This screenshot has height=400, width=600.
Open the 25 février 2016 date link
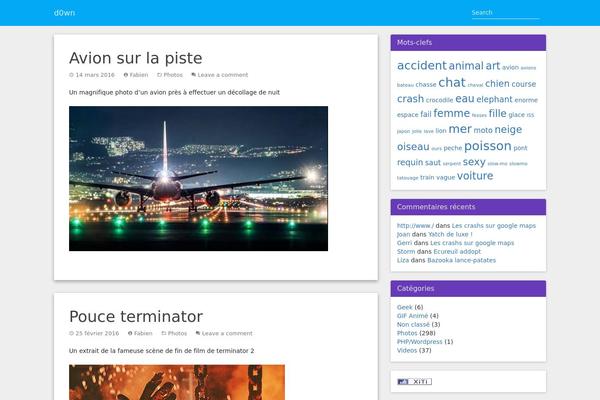tap(97, 333)
